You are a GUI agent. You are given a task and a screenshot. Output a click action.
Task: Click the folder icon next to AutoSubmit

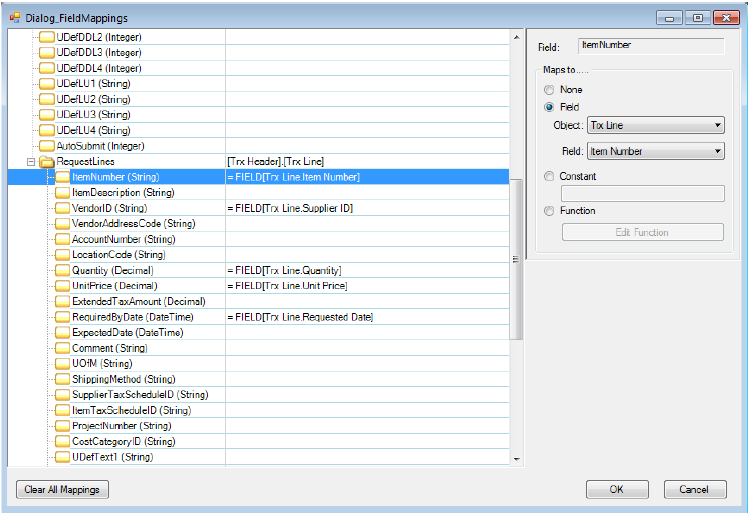tap(46, 146)
